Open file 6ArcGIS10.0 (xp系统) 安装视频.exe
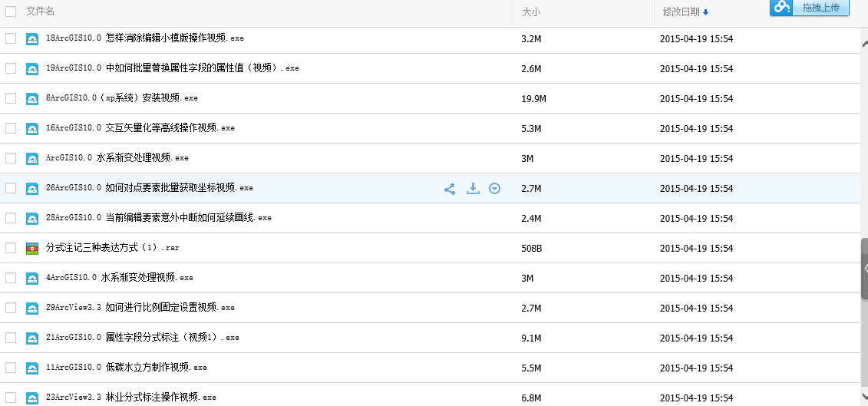 (122, 98)
